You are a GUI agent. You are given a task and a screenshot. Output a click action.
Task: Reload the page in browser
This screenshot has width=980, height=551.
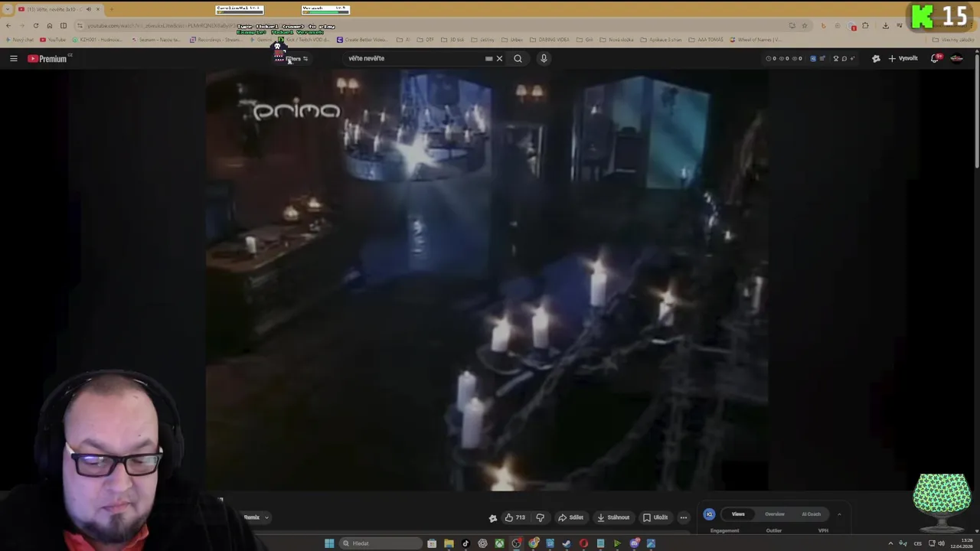click(36, 25)
